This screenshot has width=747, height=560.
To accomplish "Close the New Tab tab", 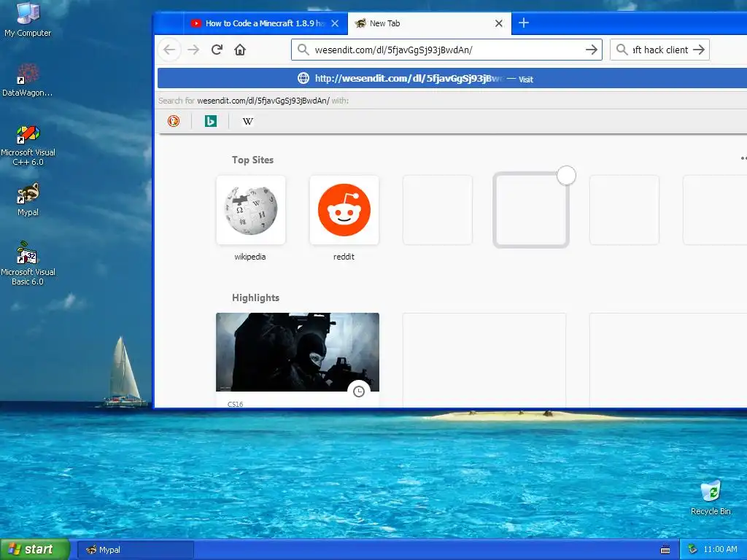I will pyautogui.click(x=499, y=23).
